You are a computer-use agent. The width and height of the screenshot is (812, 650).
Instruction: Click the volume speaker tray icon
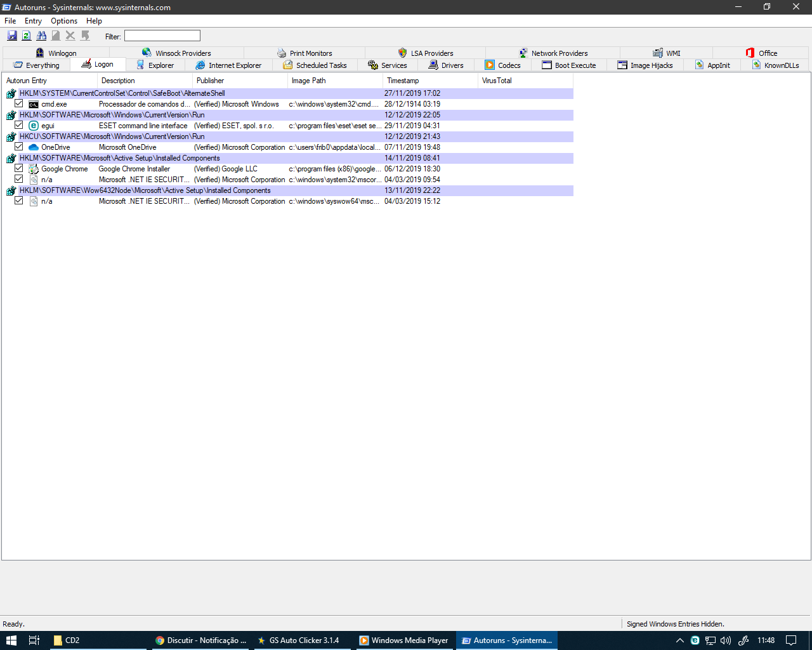pyautogui.click(x=726, y=640)
